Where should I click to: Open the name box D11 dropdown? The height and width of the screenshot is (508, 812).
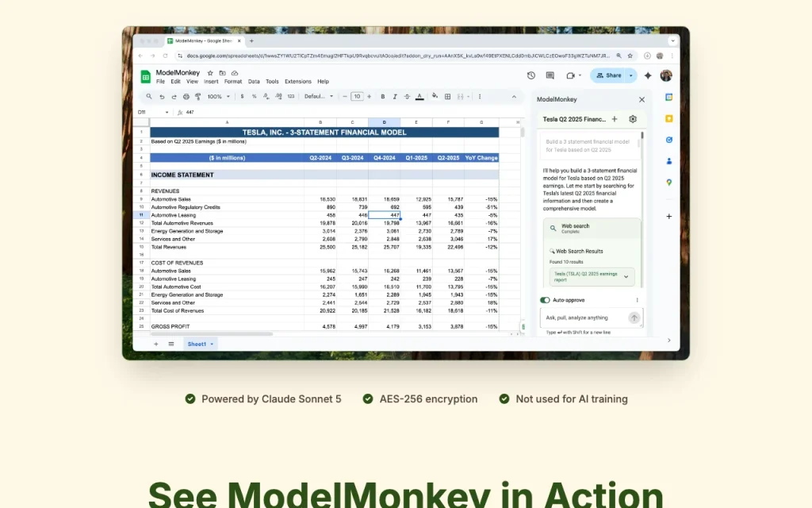pyautogui.click(x=167, y=113)
